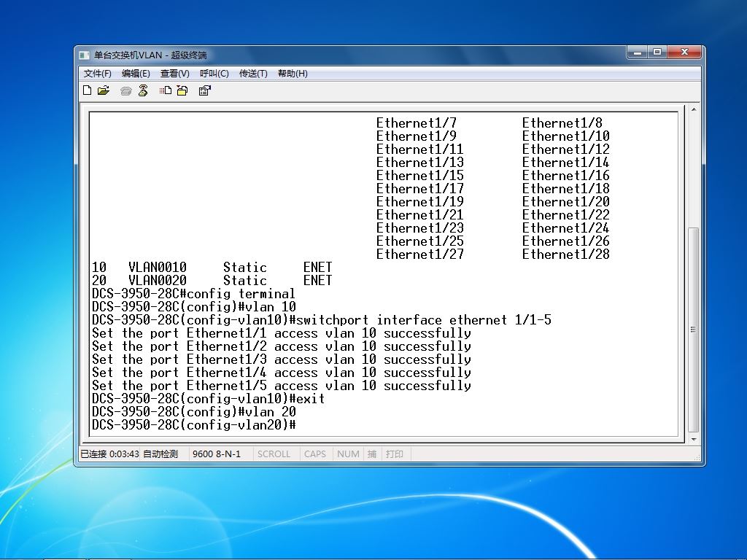Click the HyperTerminal icon in the title bar

pyautogui.click(x=85, y=55)
